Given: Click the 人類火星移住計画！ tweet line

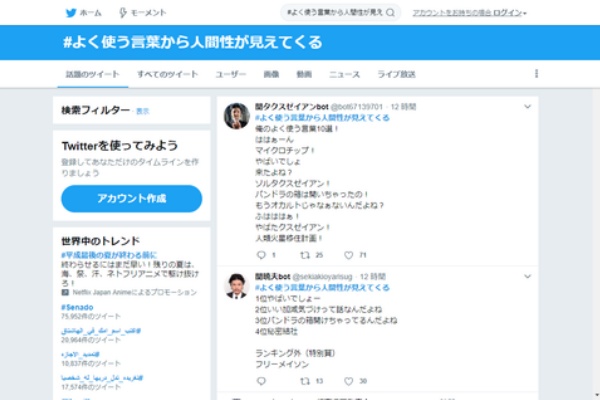Looking at the screenshot, I should [289, 238].
